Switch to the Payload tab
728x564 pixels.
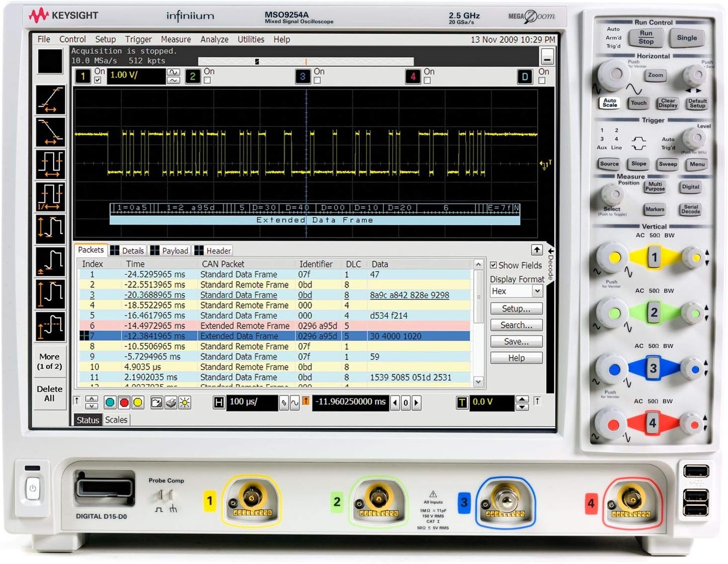point(170,251)
